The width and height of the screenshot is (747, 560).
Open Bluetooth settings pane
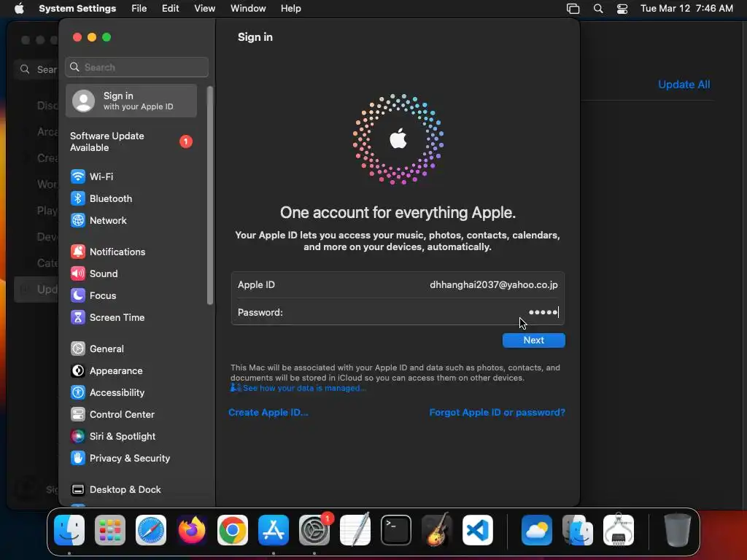[x=101, y=198]
